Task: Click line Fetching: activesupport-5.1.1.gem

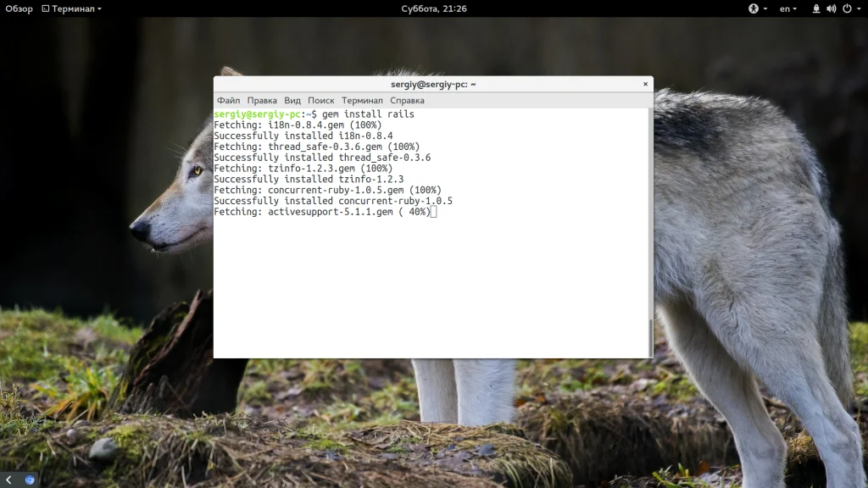Action: click(x=322, y=212)
